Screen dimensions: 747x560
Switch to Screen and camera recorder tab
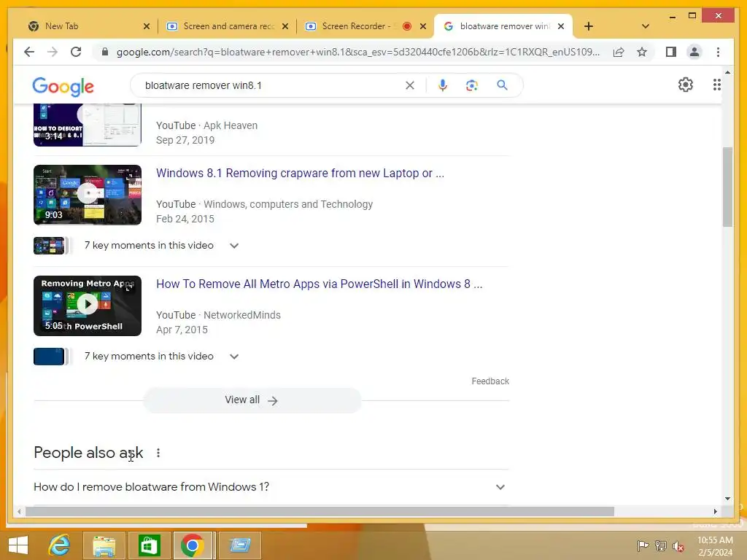[x=228, y=26]
